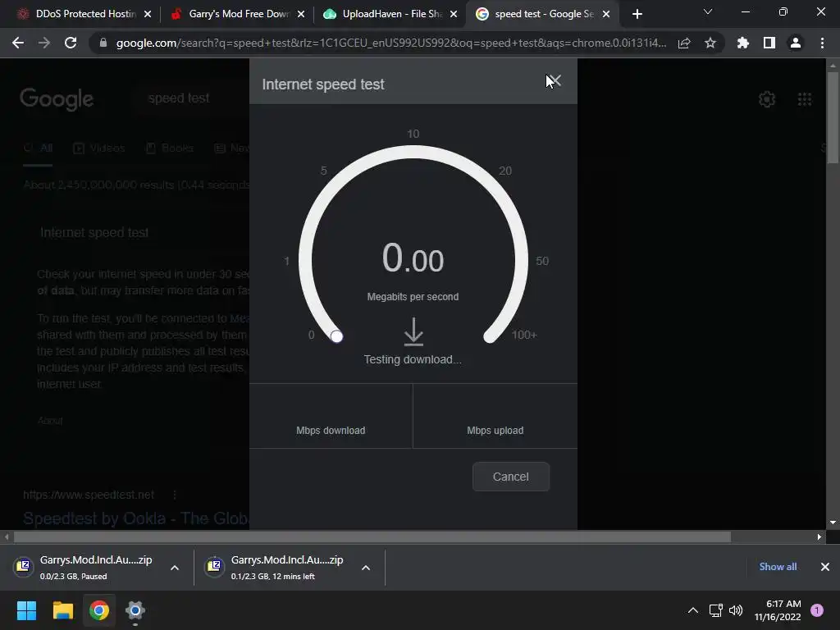Share this page icon in address bar
Viewport: 840px width, 630px height.
click(x=684, y=43)
